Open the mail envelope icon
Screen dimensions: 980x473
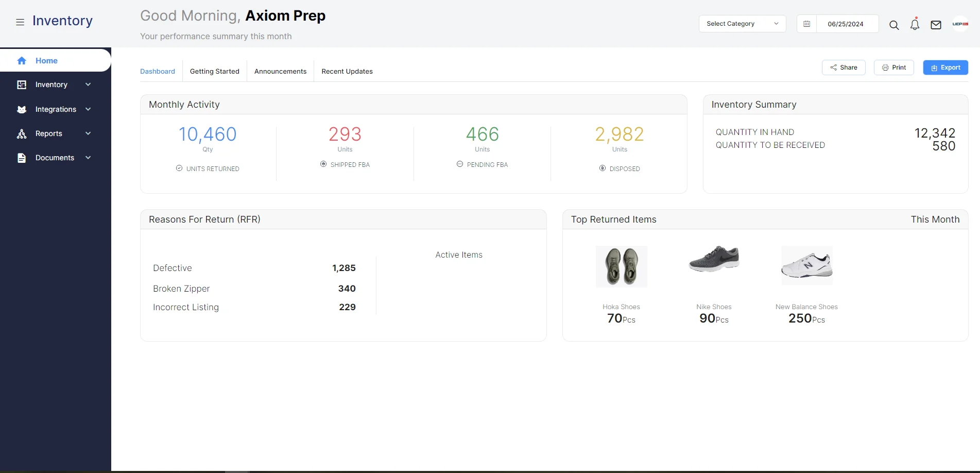pos(936,25)
